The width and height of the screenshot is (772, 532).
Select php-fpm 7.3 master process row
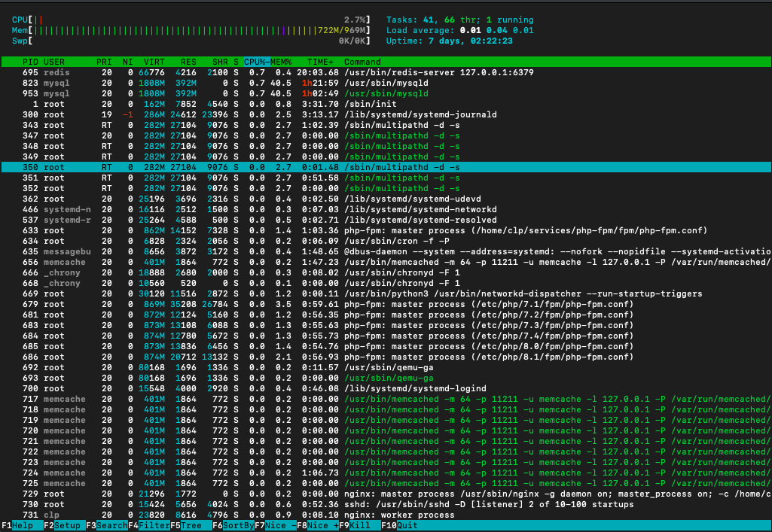pos(386,326)
